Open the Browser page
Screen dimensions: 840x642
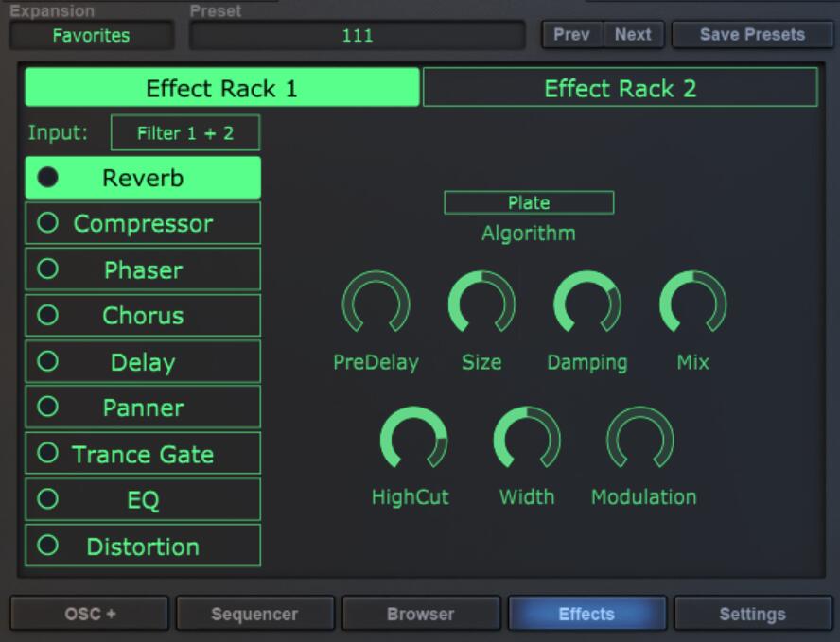(421, 614)
